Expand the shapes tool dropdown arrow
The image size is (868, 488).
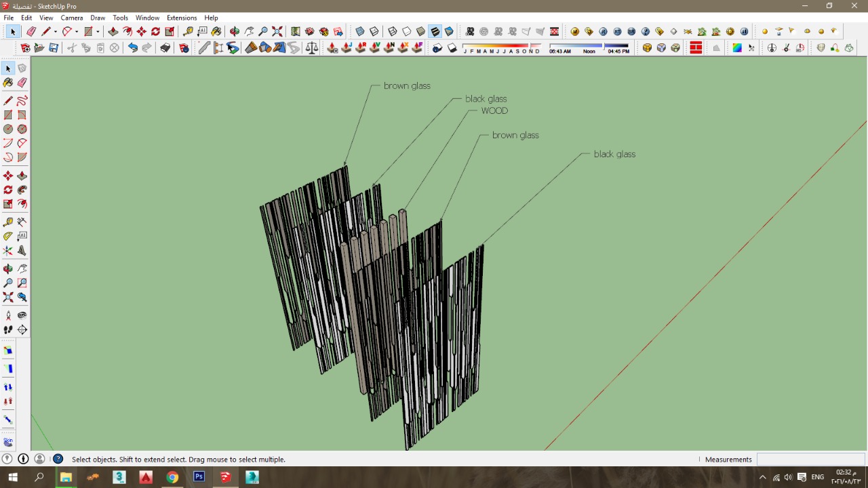[x=98, y=32]
